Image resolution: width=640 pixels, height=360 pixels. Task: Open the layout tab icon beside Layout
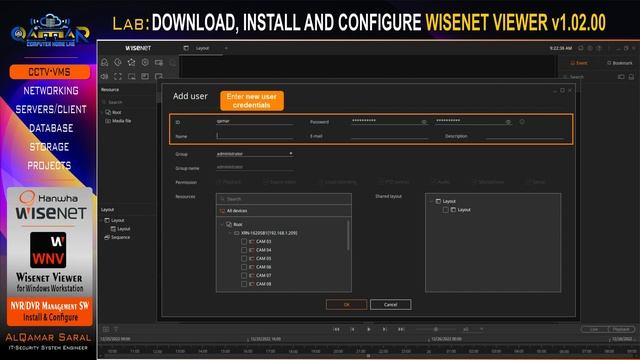[x=186, y=48]
